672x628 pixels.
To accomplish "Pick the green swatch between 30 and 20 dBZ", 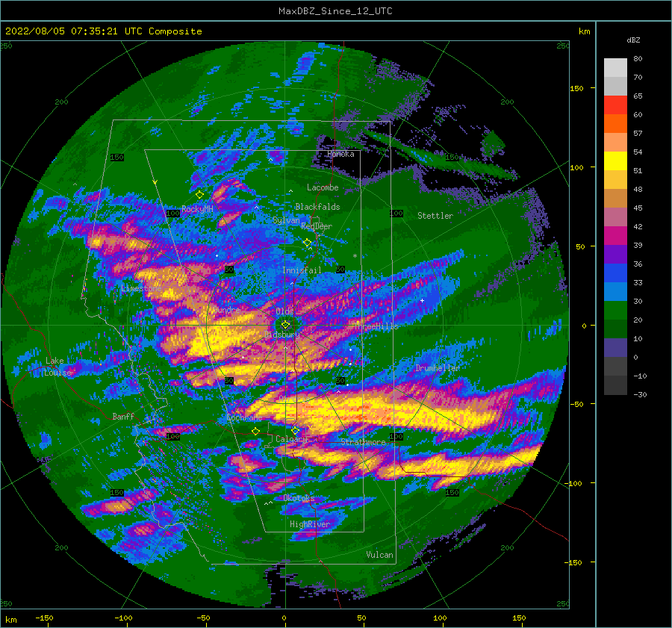I will 615,311.
